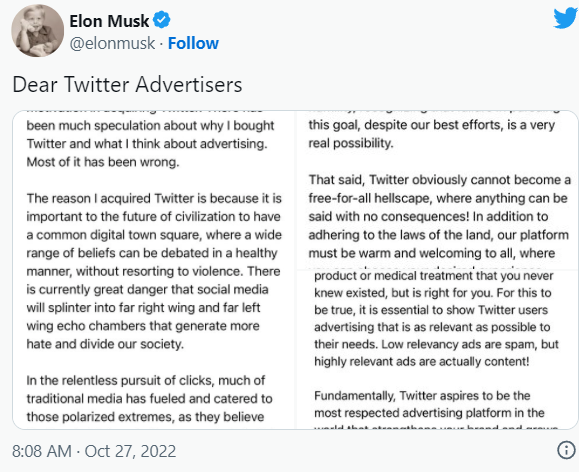Viewport: 579px width, 472px height.
Task: Click the Twitter bird logo
Action: point(566,18)
